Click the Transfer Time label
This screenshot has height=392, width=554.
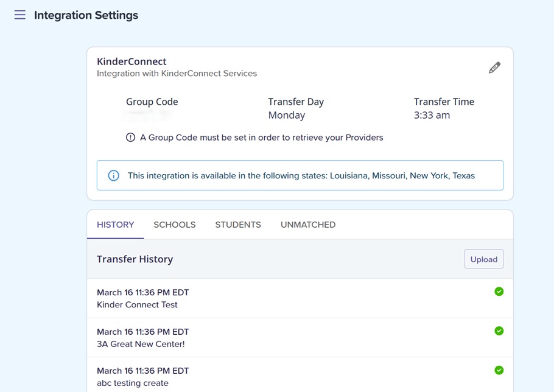[444, 102]
